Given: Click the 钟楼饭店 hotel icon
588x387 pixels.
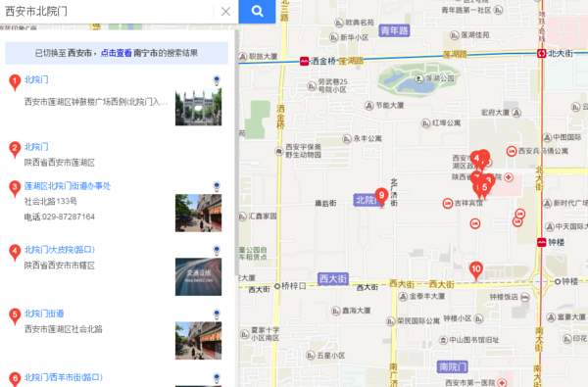Looking at the screenshot, I should point(524,298).
